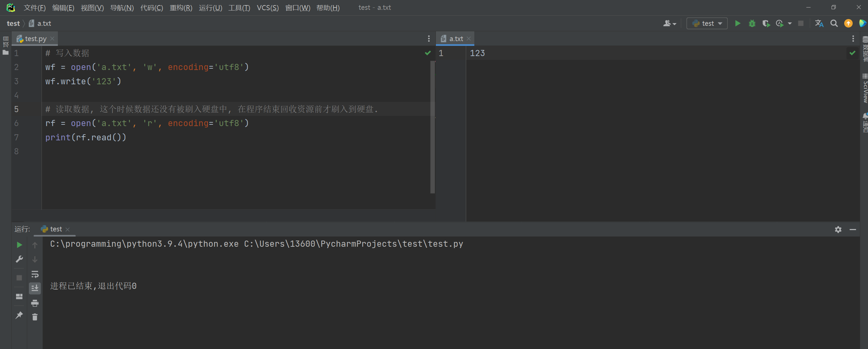Close the a.txt tab
The image size is (868, 349).
coord(469,39)
